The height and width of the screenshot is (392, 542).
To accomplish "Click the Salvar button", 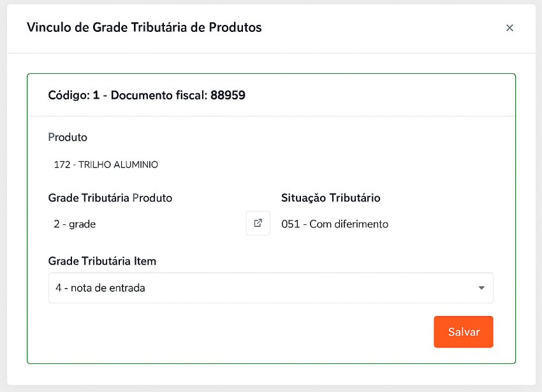I will 464,332.
